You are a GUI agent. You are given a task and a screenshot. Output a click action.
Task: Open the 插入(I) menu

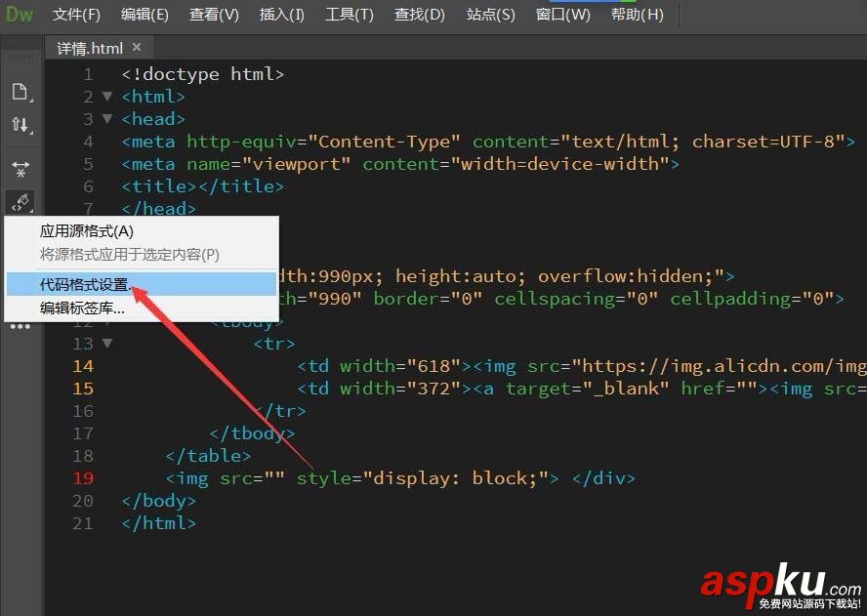coord(282,15)
